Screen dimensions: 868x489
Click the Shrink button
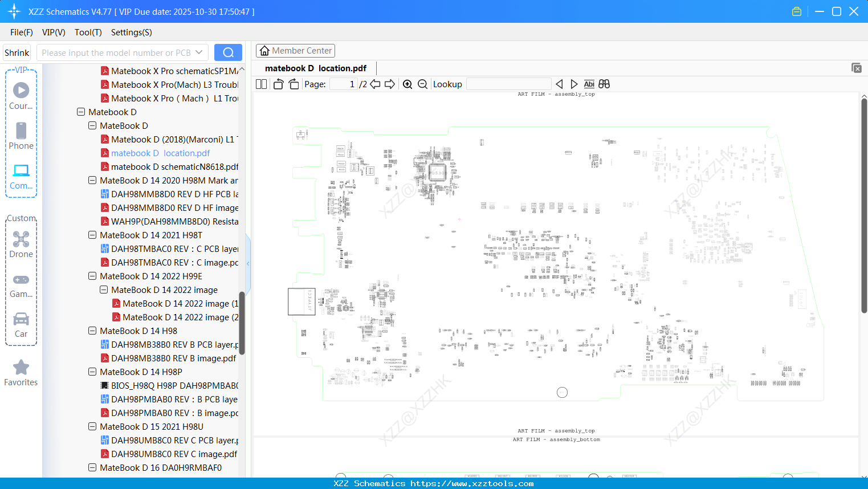(x=17, y=52)
